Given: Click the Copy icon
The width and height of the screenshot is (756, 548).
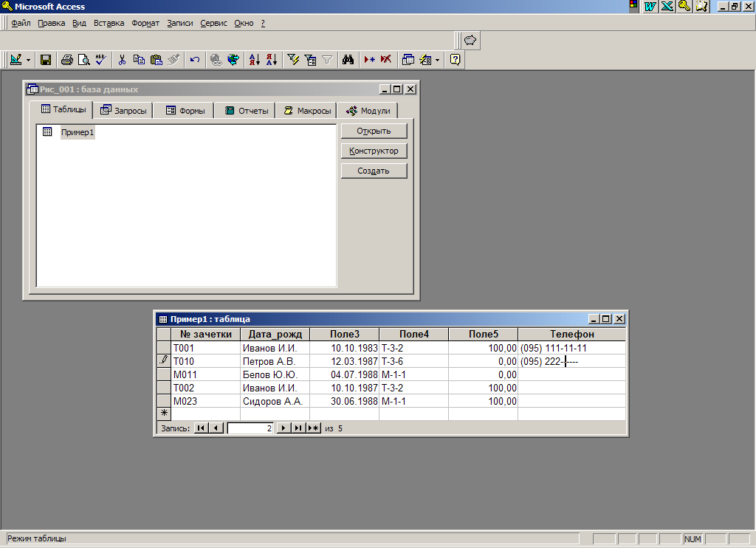Looking at the screenshot, I should 139,60.
